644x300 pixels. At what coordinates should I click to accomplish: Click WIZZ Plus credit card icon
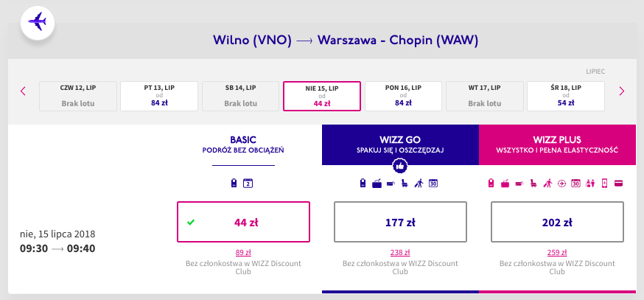[617, 184]
